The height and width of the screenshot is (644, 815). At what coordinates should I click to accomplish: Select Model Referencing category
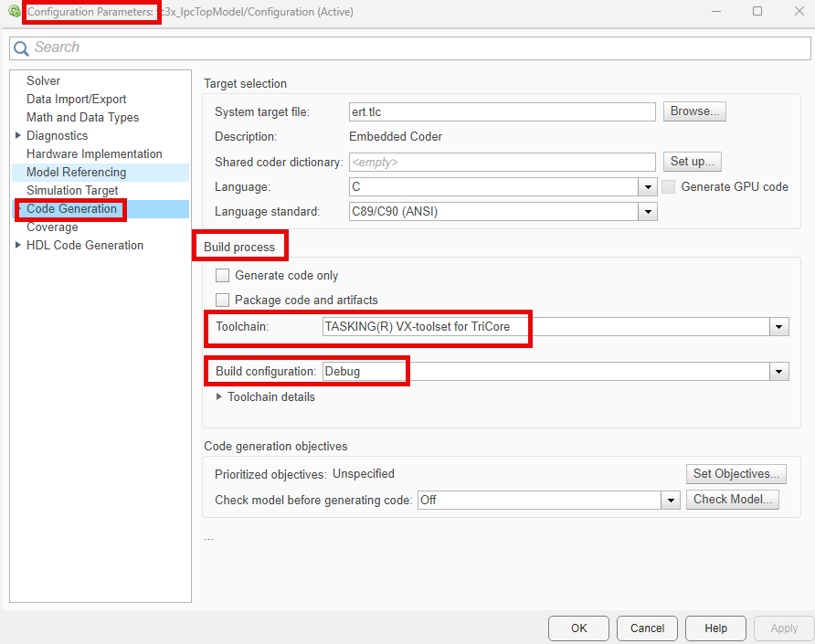click(77, 173)
